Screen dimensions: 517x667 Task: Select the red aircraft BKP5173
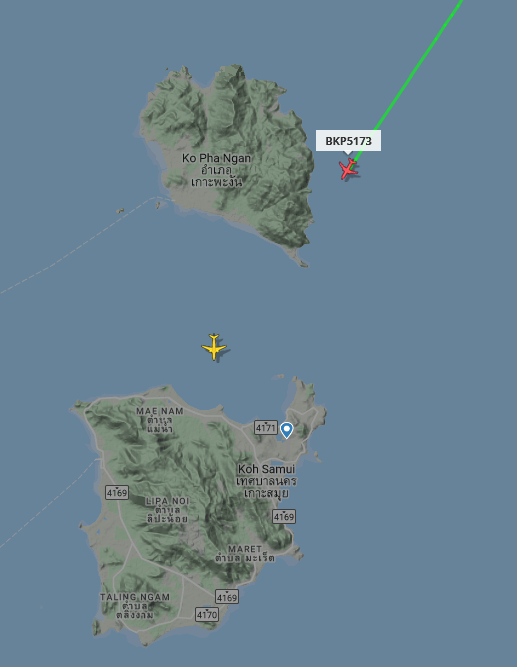coord(348,169)
